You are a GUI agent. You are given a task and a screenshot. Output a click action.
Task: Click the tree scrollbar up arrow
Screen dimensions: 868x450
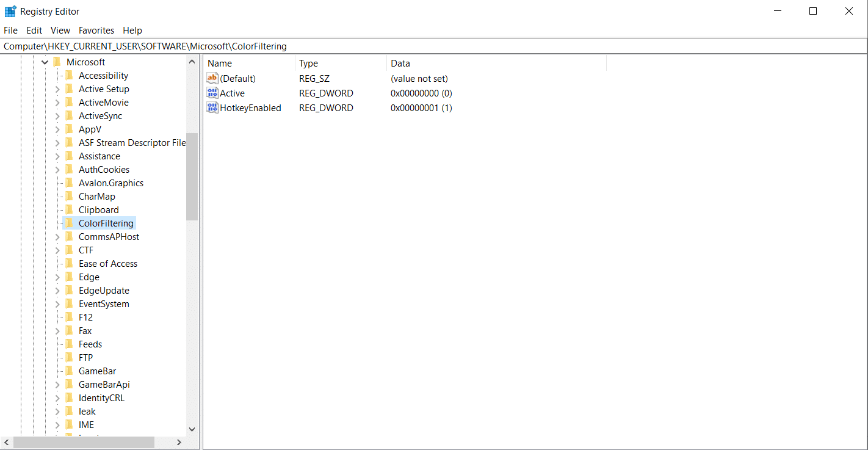[x=192, y=62]
